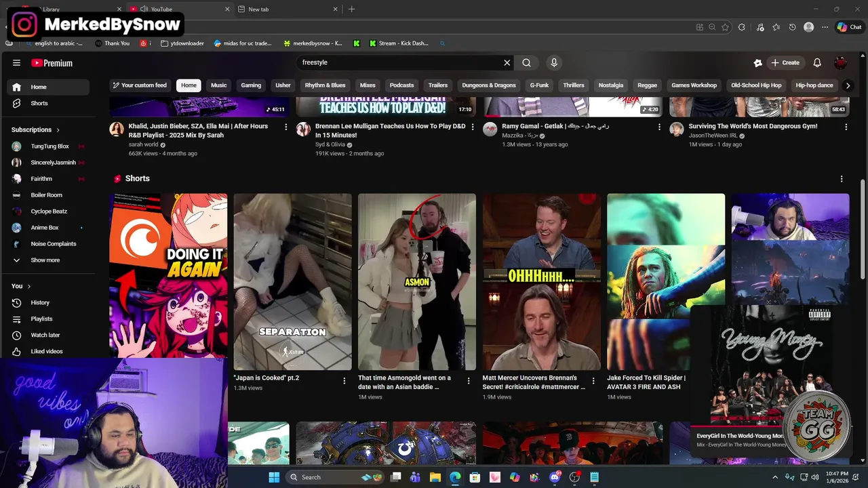Open the YouTube guide hamburger menu

[16, 63]
